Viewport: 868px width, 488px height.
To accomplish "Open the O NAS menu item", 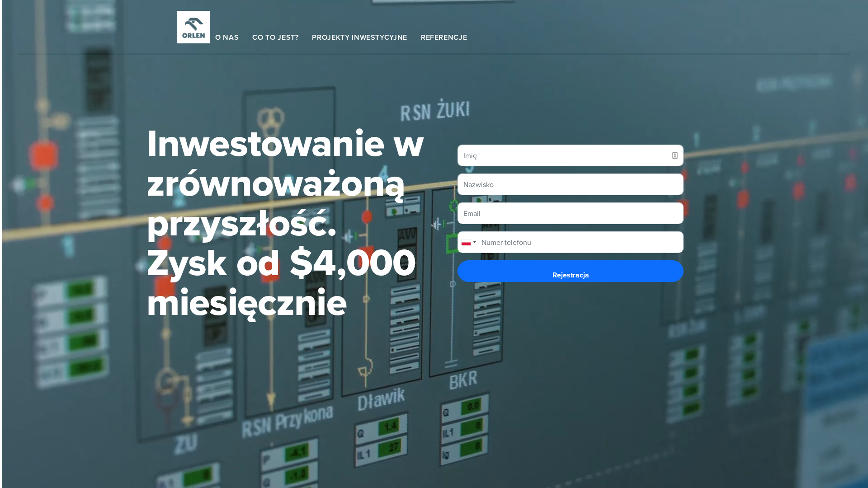I will [227, 38].
